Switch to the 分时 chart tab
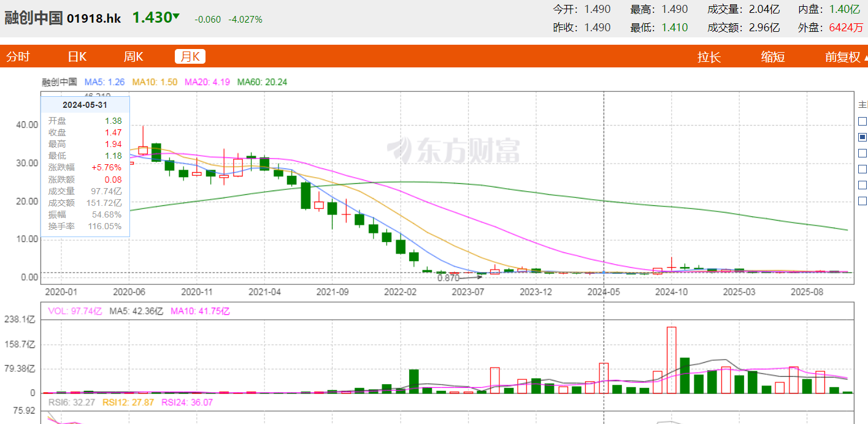 (18, 57)
